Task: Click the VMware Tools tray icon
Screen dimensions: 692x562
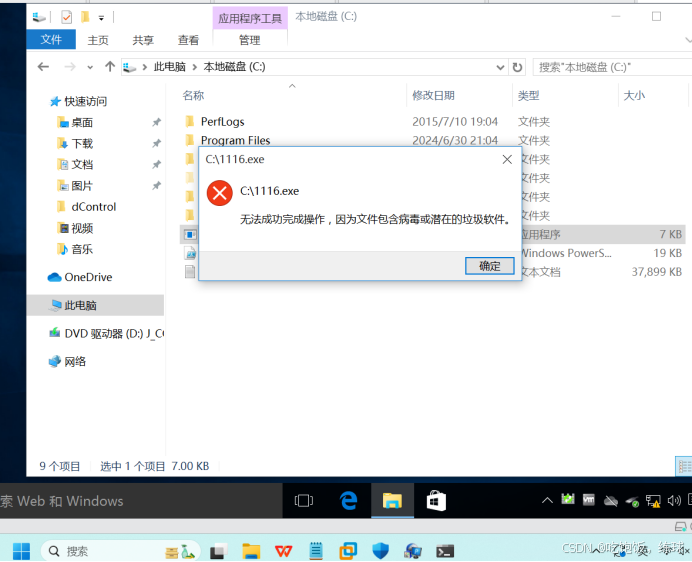Action: pos(589,500)
